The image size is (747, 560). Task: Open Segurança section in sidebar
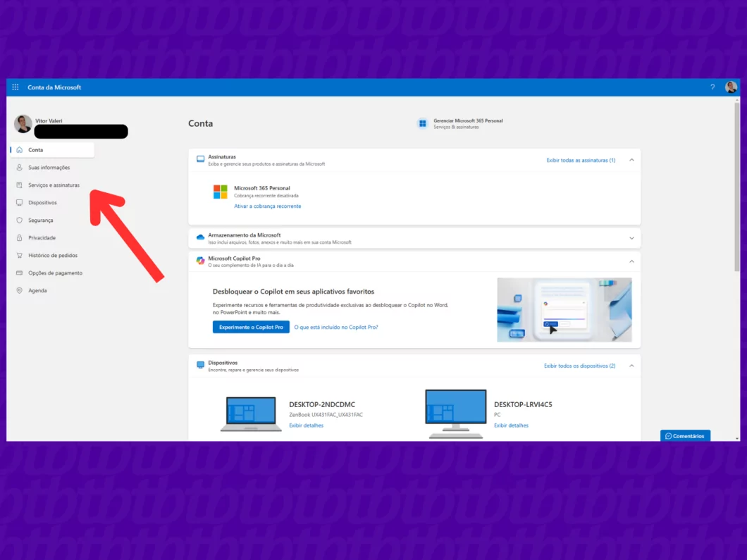point(40,220)
